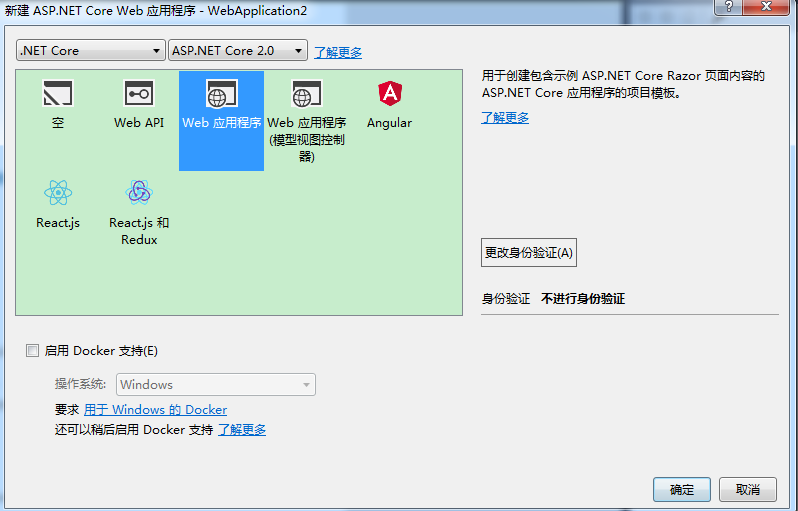Click 了解更多 link next to version dropdown
The width and height of the screenshot is (798, 511).
[338, 52]
